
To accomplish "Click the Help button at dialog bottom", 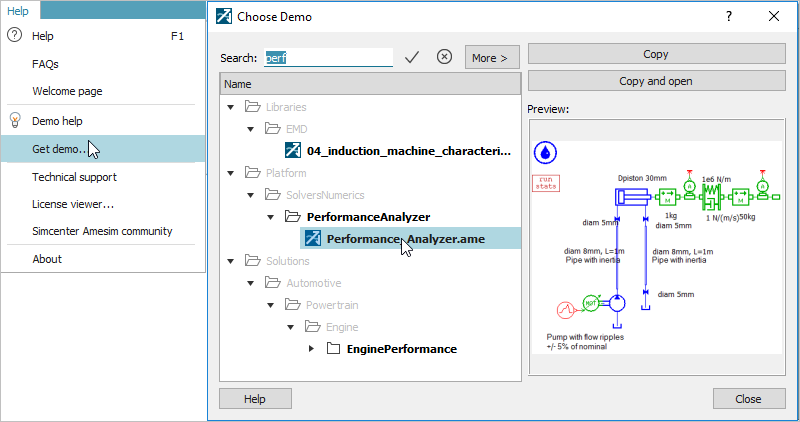I will 255,399.
